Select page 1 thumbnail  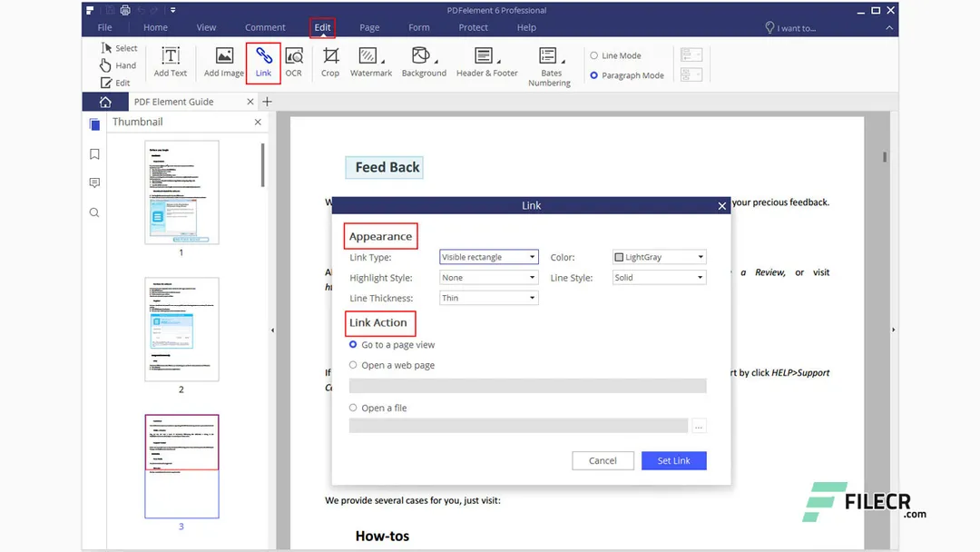pyautogui.click(x=181, y=192)
